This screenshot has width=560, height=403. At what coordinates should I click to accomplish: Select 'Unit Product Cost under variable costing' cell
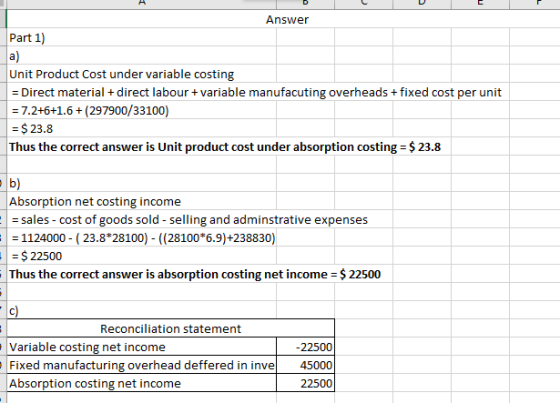point(141,74)
